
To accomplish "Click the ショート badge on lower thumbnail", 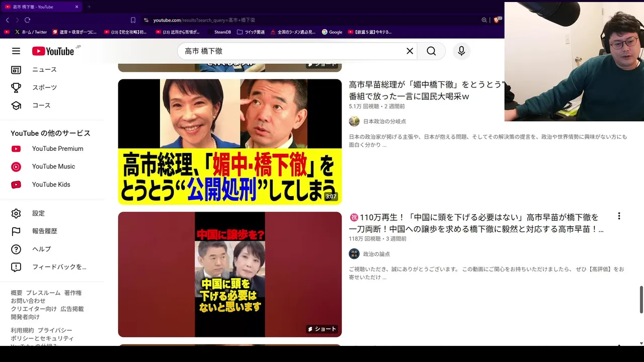I will point(322,329).
